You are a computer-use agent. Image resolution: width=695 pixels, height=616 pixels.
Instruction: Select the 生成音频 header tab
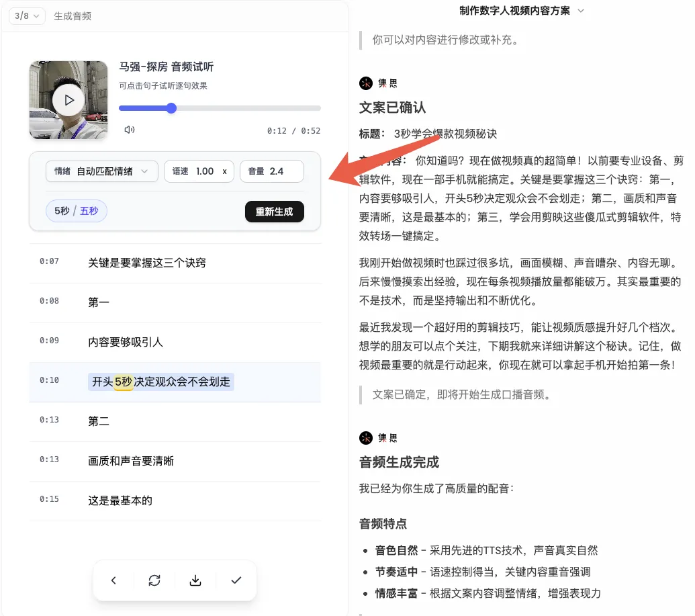pos(74,15)
